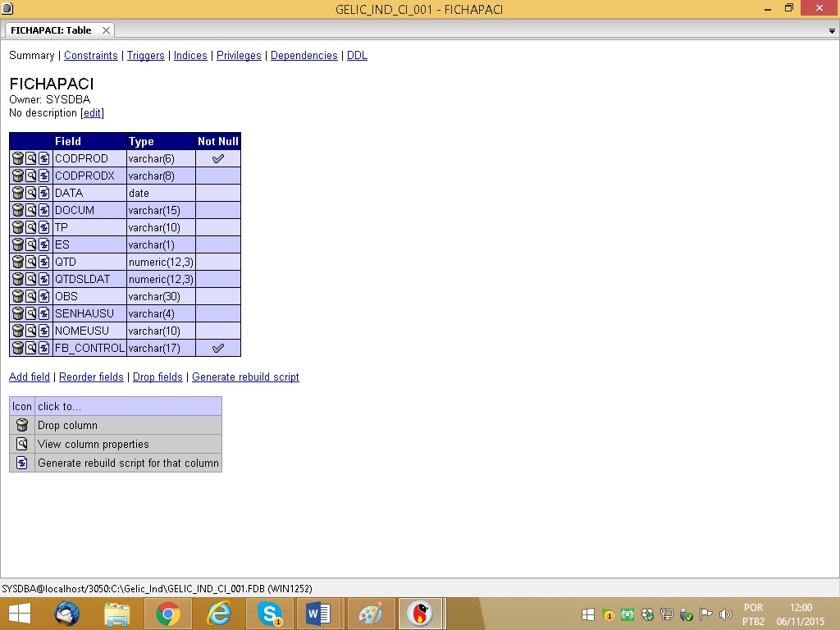The height and width of the screenshot is (630, 840).
Task: Open Paint from taskbar
Action: click(x=370, y=614)
